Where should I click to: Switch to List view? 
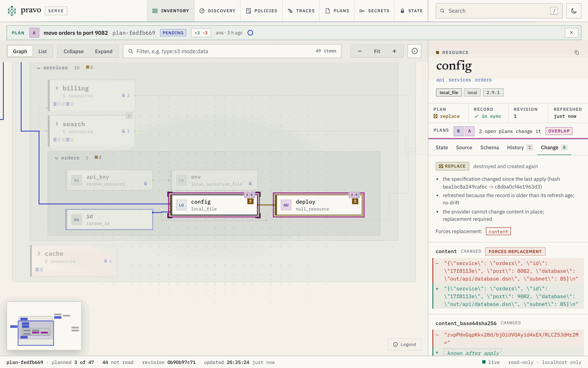[42, 51]
